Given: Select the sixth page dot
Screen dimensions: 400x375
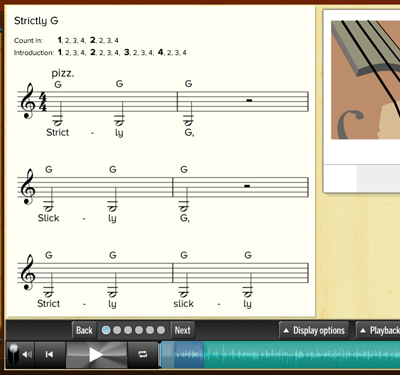Looking at the screenshot, I should coord(161,330).
